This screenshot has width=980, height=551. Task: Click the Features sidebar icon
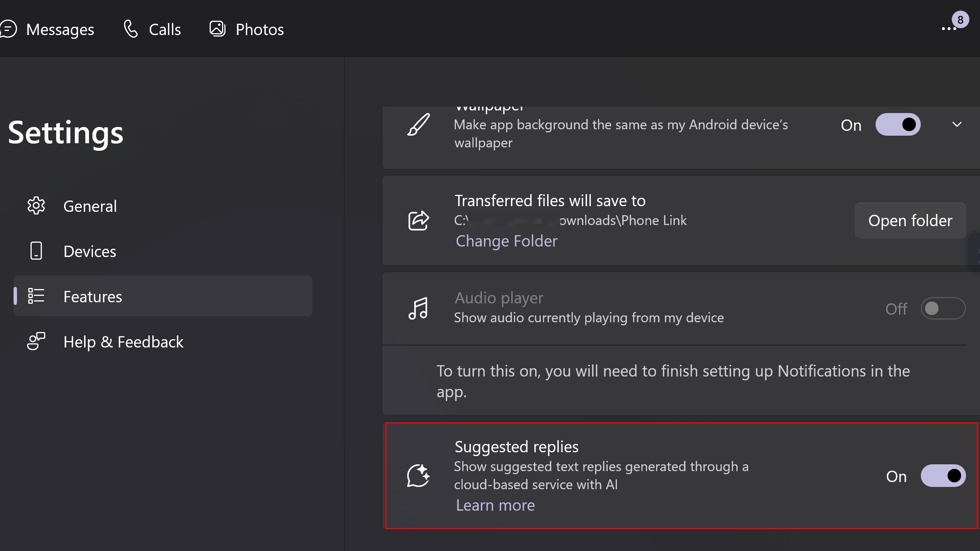36,296
